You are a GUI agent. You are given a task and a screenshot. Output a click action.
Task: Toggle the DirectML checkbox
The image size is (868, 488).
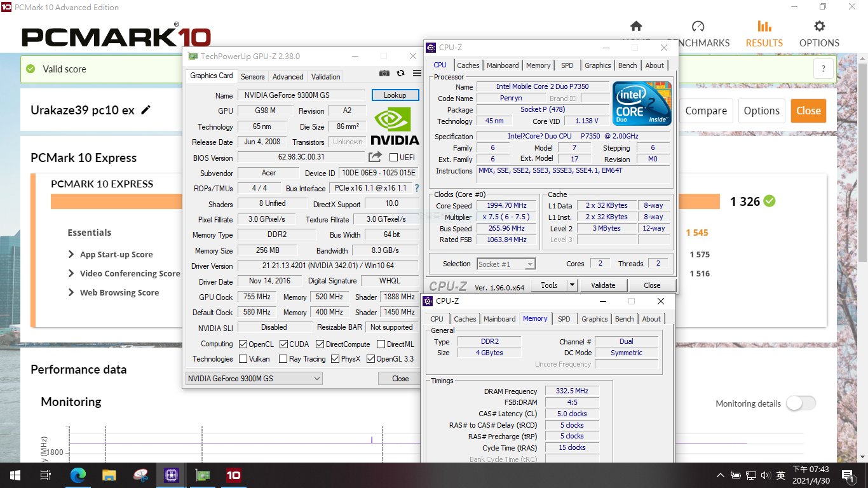coord(381,344)
